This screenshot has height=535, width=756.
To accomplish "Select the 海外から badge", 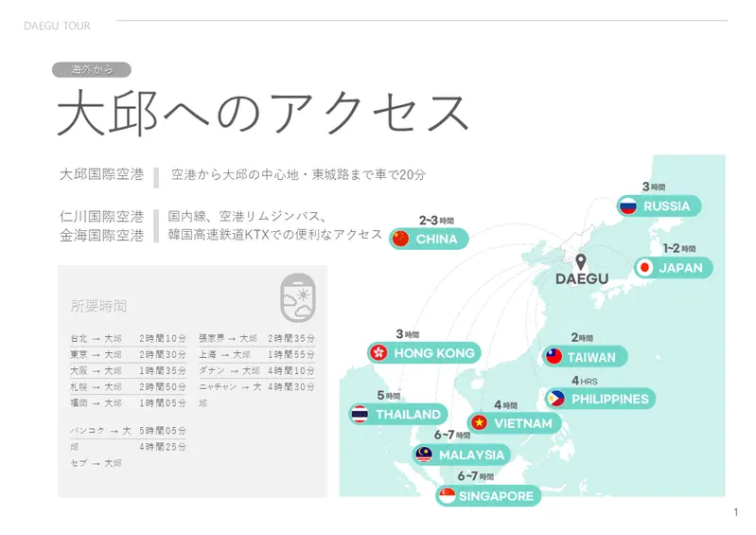I will pos(92,69).
